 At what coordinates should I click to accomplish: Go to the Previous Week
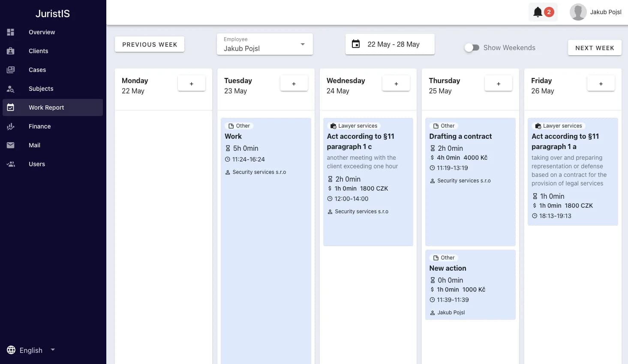click(x=150, y=45)
